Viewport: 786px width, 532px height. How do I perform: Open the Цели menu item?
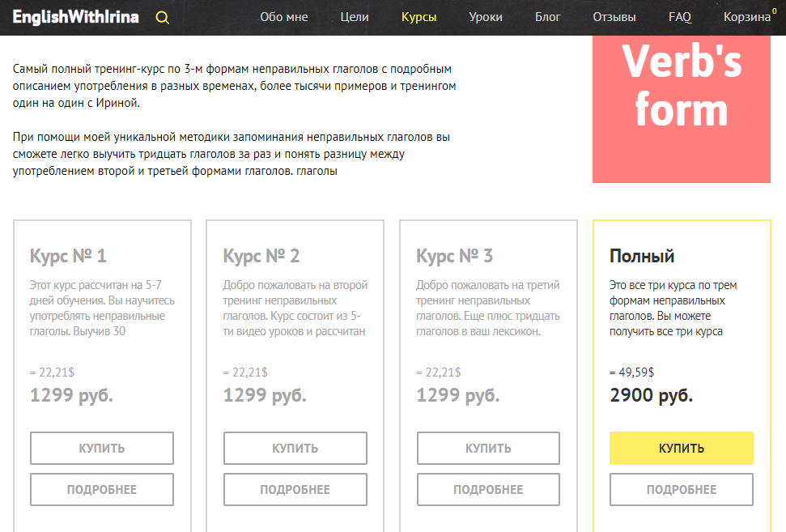353,16
